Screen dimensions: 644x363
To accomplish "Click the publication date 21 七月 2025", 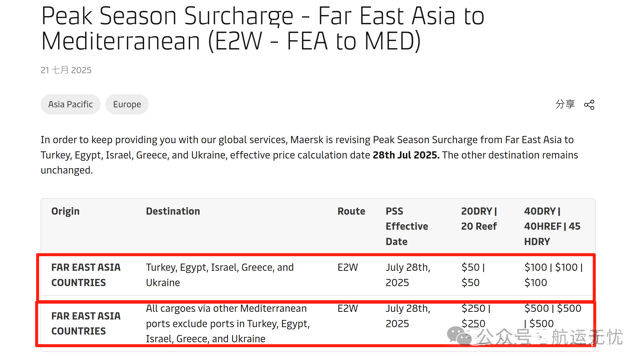I will tap(66, 70).
